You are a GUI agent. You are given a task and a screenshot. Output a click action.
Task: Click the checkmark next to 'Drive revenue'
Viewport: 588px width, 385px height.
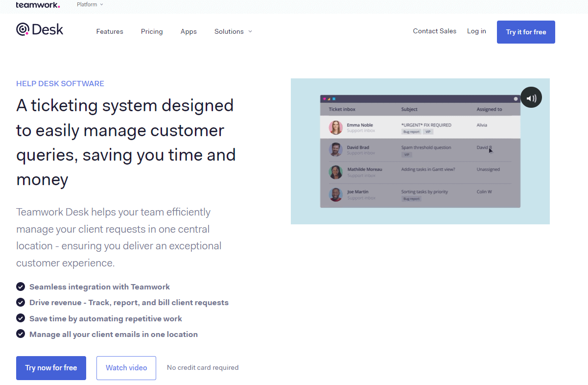[20, 302]
